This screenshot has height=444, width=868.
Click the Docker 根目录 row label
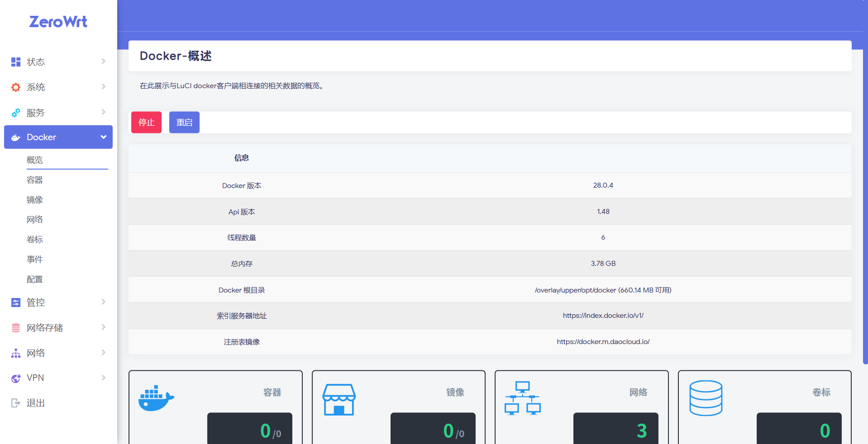[x=242, y=290]
